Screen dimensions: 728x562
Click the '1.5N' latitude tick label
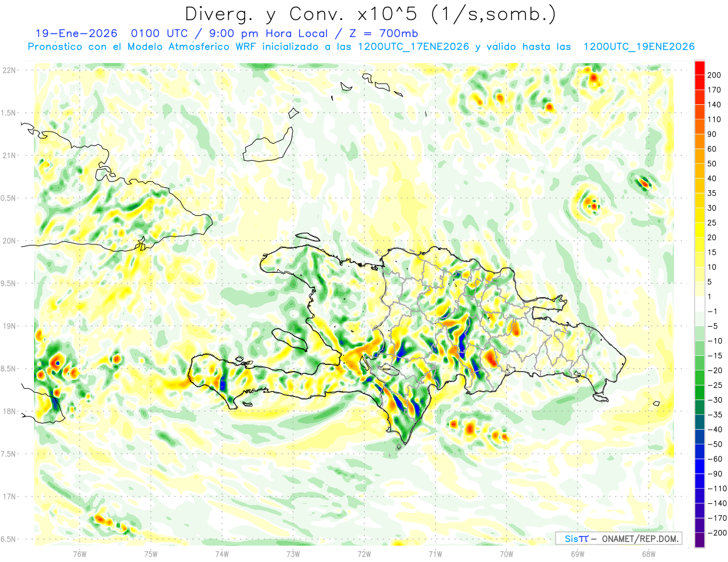(8, 113)
